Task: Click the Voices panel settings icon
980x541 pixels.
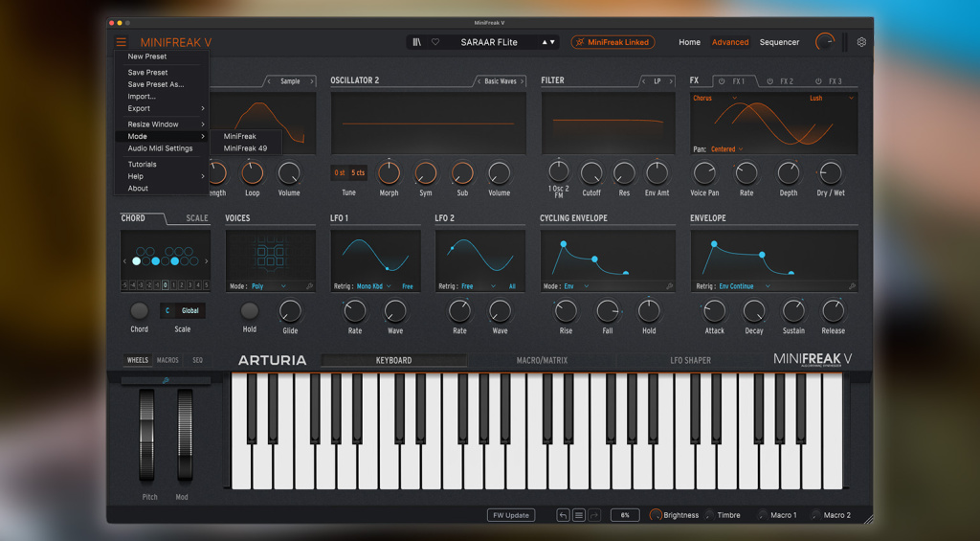Action: tap(309, 286)
